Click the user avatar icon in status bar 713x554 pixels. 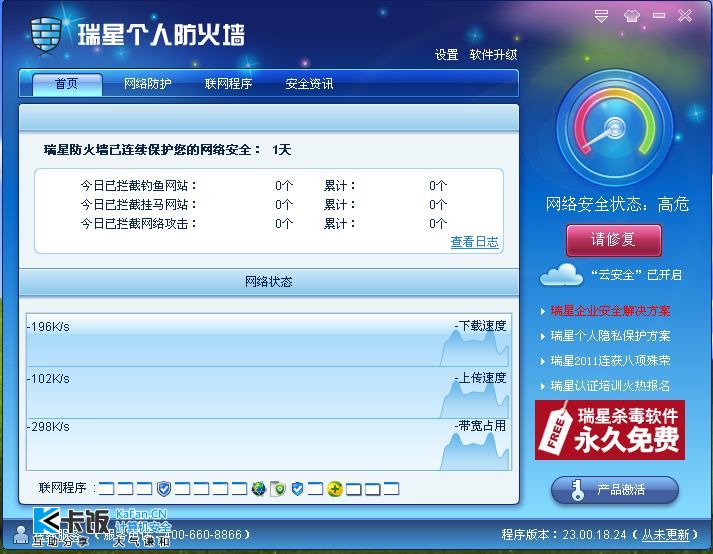pyautogui.click(x=20, y=534)
